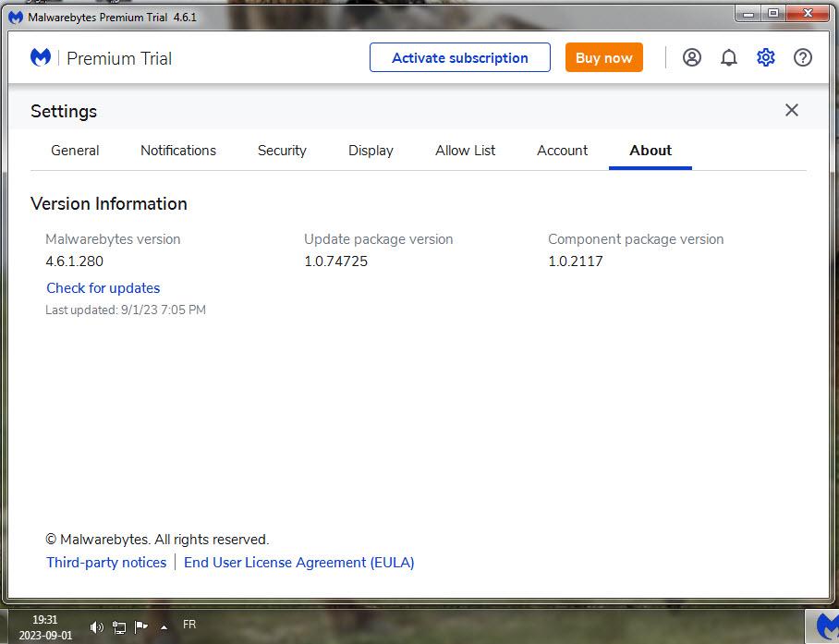Image resolution: width=839 pixels, height=644 pixels.
Task: Click update package version 1.0.74725
Action: point(336,261)
